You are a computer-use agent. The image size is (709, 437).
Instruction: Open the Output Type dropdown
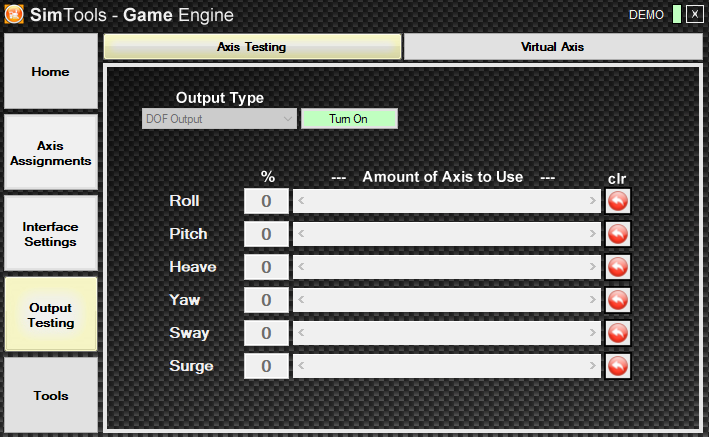[219, 119]
